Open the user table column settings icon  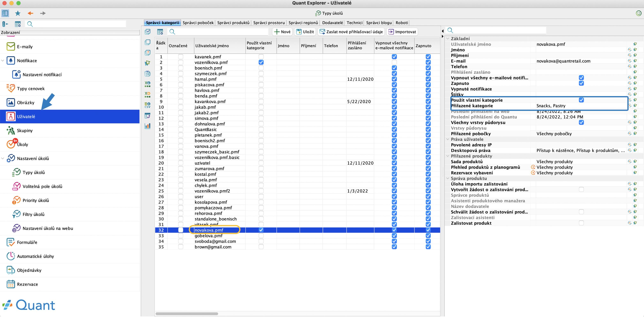pos(160,32)
